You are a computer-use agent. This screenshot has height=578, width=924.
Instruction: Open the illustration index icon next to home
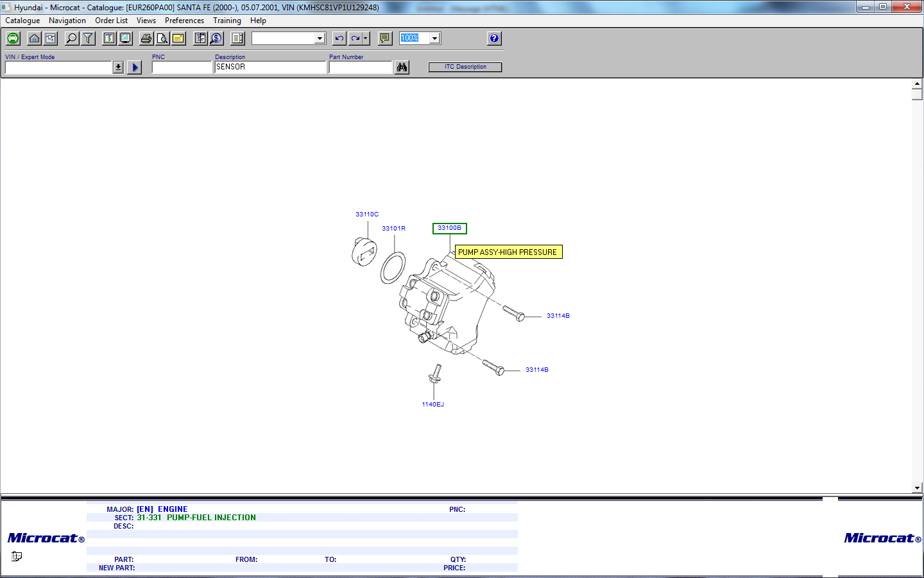click(x=50, y=39)
